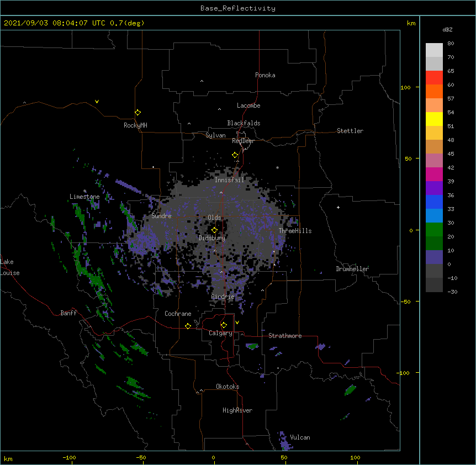Click the 80 value in dBZ legend
Image resolution: width=476 pixels, height=465 pixels.
451,44
